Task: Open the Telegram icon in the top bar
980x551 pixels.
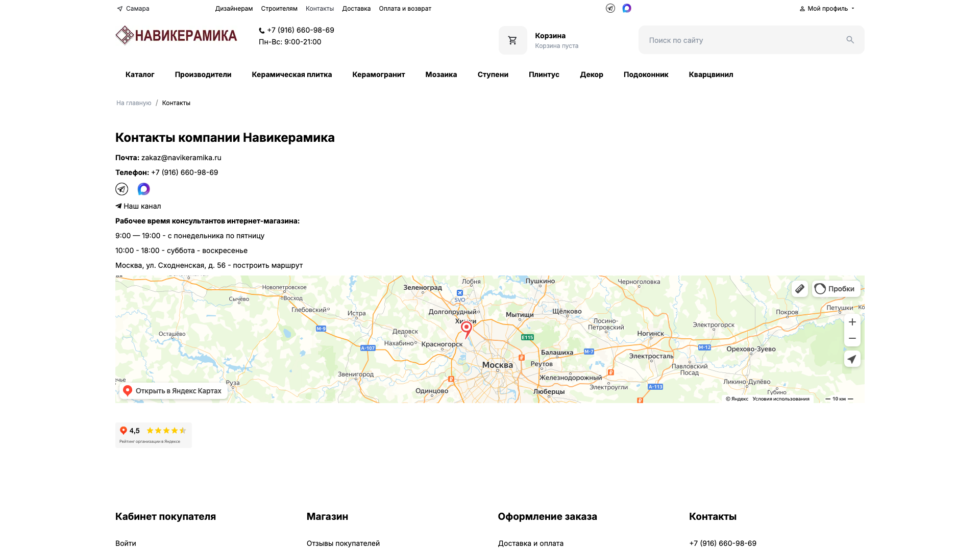Action: [610, 8]
